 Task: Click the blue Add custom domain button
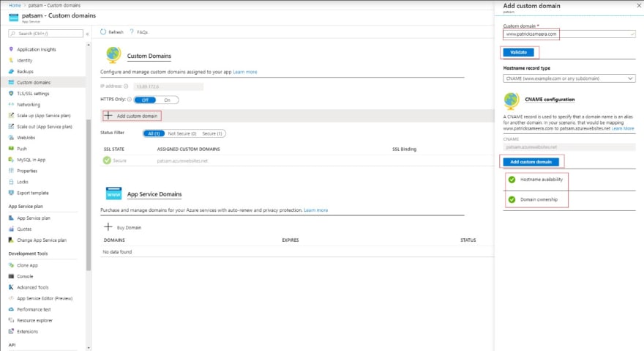click(x=531, y=162)
